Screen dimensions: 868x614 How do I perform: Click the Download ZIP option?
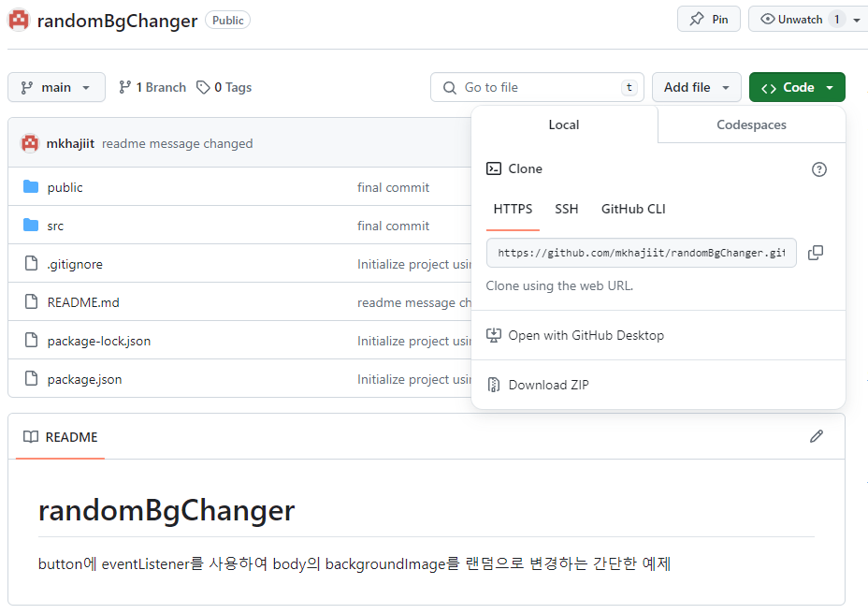(x=549, y=384)
